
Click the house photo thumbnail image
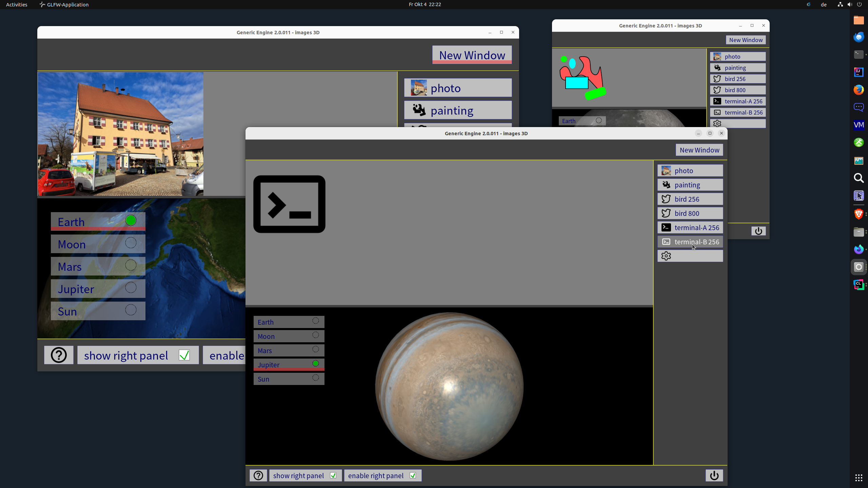tap(120, 134)
